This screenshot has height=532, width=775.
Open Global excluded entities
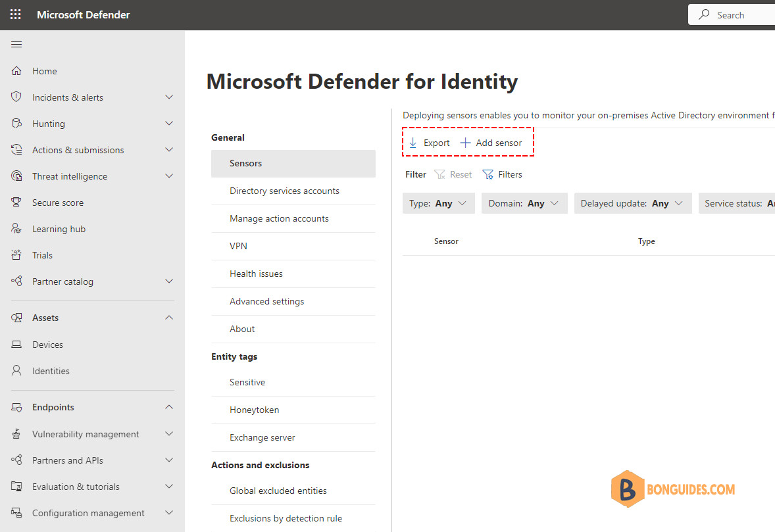[293, 491]
